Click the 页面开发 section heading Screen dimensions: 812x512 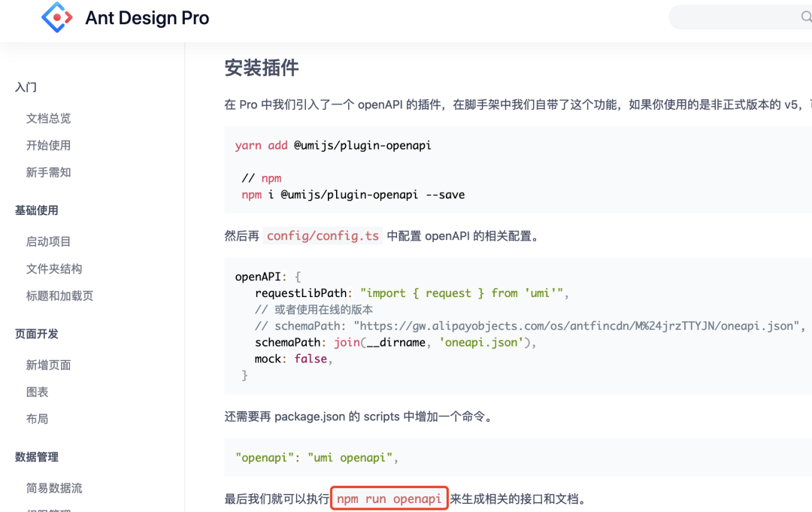pos(37,333)
